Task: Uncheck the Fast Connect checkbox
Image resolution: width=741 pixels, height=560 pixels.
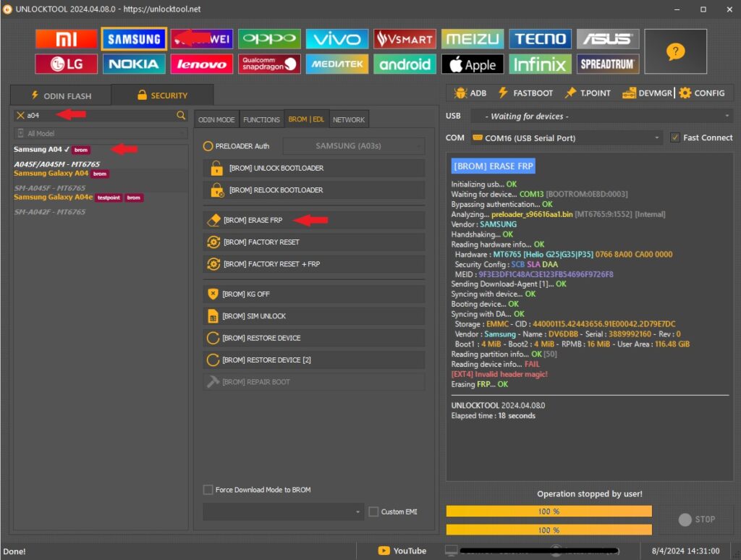Action: tap(675, 137)
